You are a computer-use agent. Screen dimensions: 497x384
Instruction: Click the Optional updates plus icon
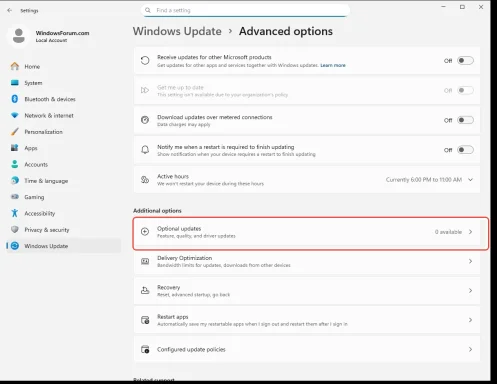coord(145,232)
